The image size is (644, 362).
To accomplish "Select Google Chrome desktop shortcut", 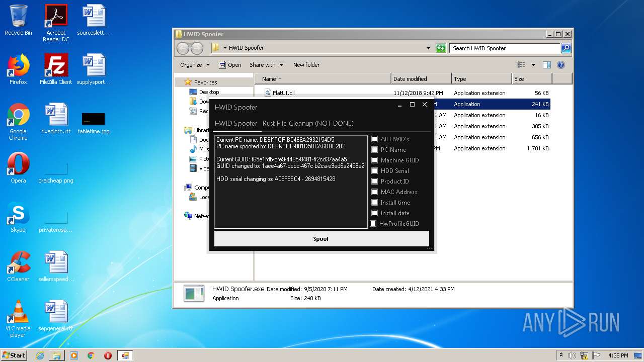I will tap(18, 122).
